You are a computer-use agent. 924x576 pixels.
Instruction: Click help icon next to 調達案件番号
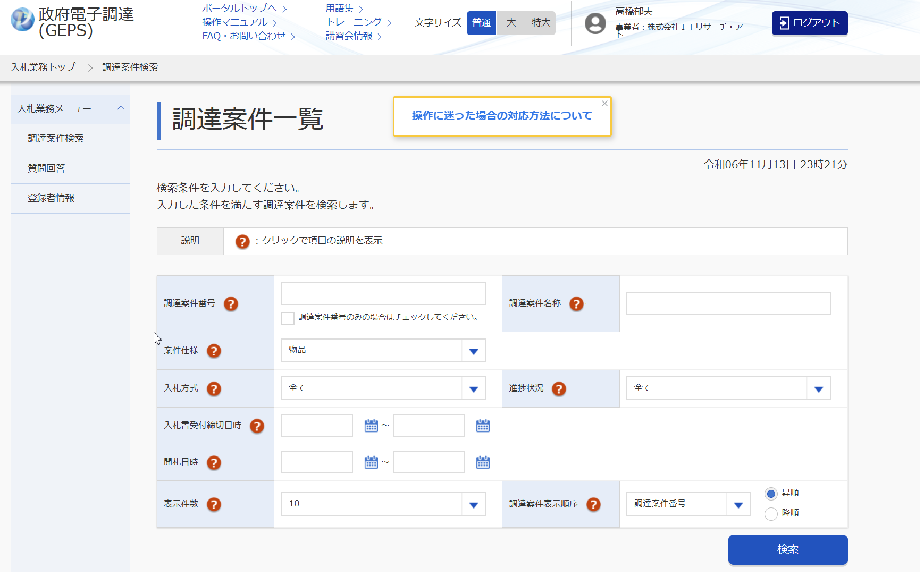click(231, 304)
